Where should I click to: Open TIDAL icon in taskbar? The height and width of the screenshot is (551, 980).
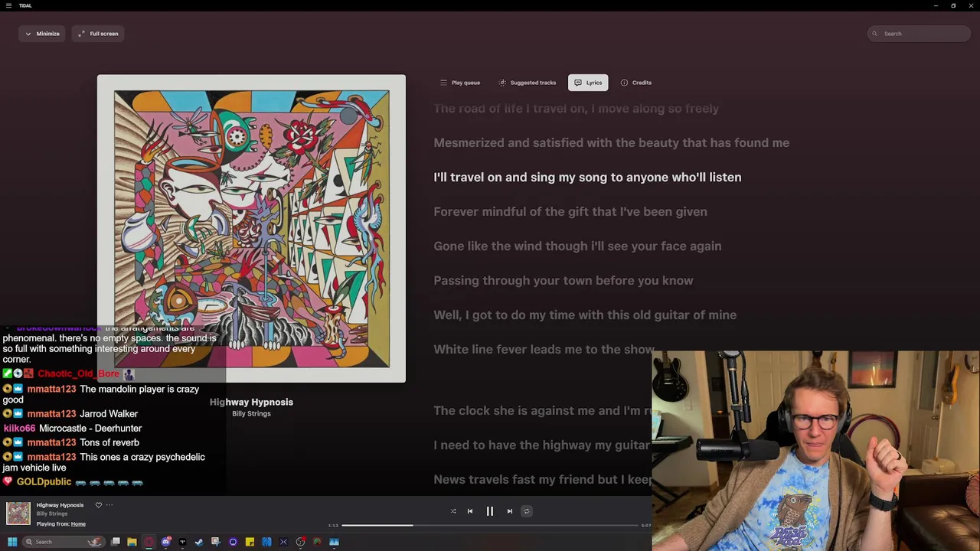pos(182,542)
